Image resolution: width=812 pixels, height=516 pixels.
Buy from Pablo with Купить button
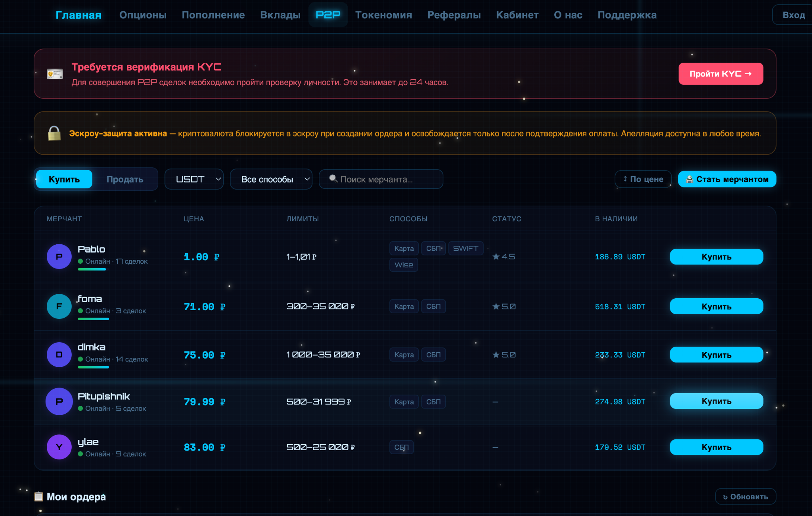(716, 257)
